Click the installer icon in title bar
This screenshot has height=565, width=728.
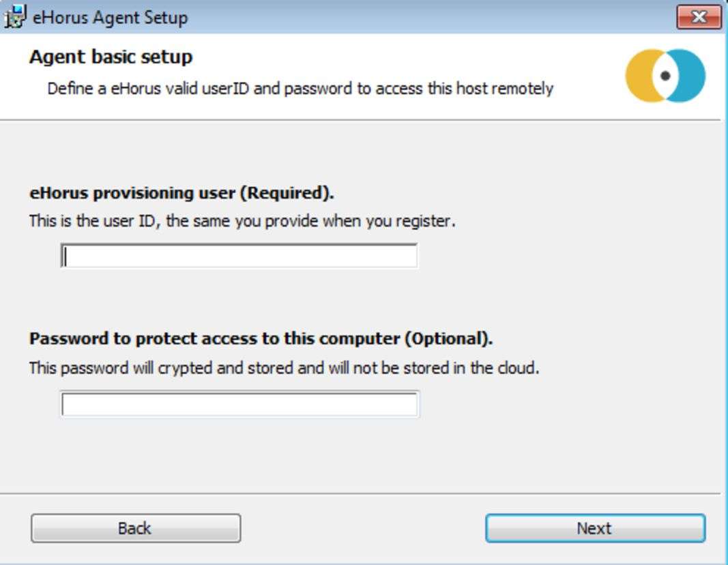click(15, 16)
